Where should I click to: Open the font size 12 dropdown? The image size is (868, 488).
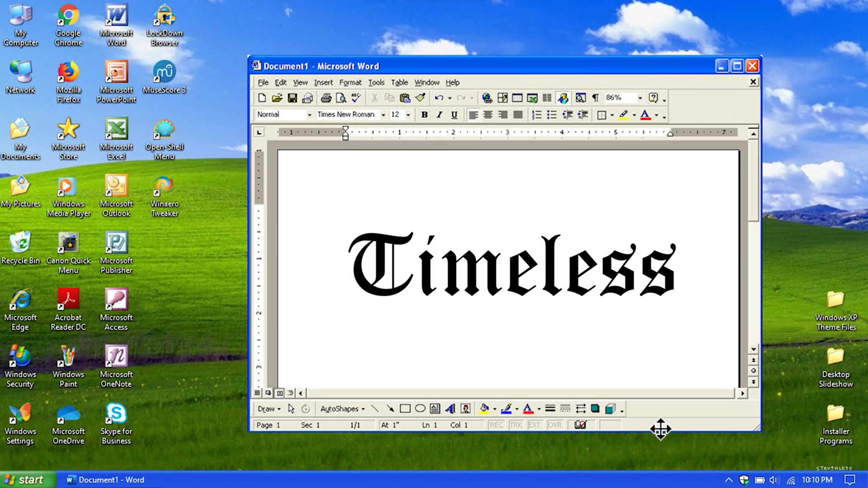(408, 115)
